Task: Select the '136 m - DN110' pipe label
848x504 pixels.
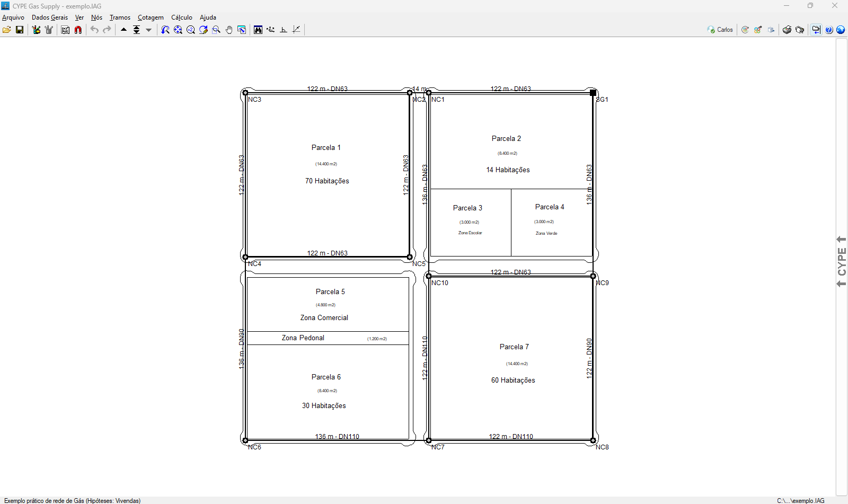Action: [x=337, y=437]
